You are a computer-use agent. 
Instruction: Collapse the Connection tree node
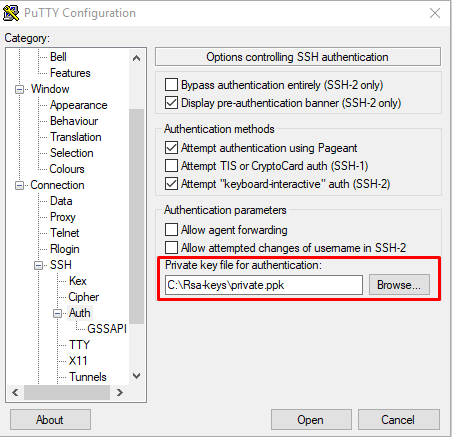[x=20, y=185]
